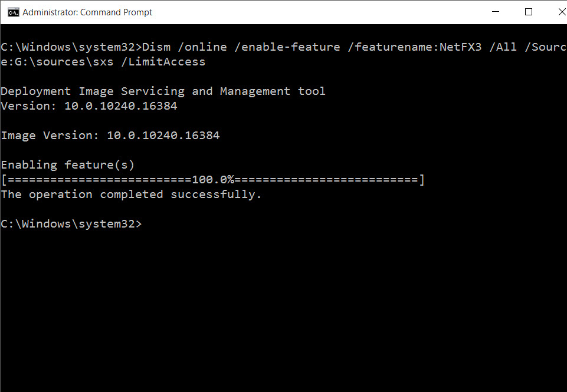Maximize the Command Prompt window
Image resolution: width=567 pixels, height=392 pixels.
point(529,12)
